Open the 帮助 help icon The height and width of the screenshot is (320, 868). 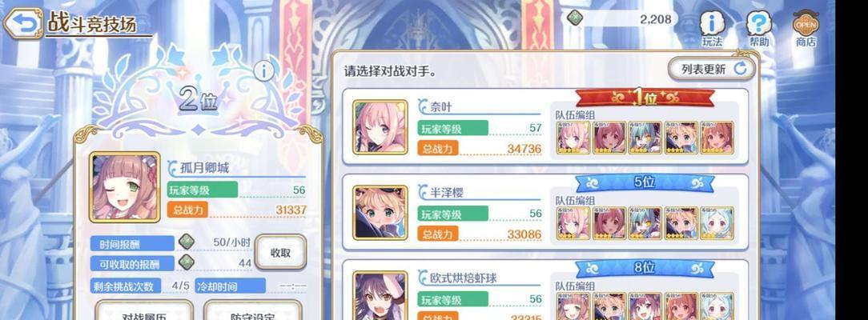pos(759,29)
